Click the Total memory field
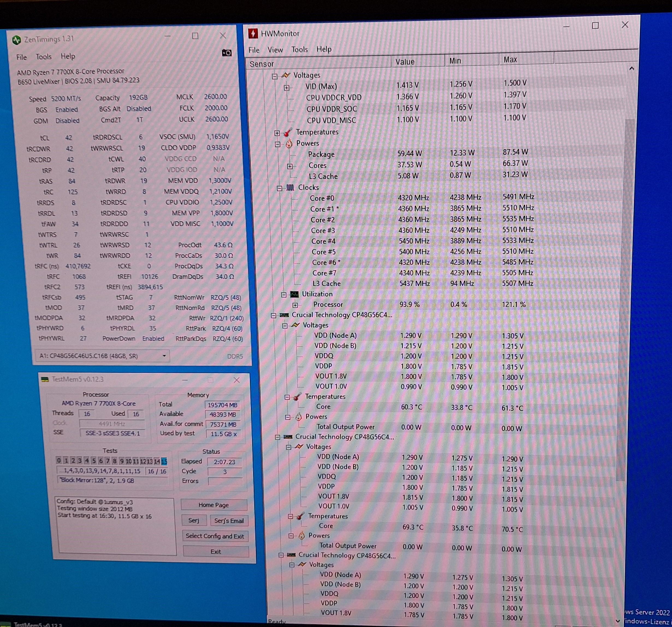Viewport: 672px width, 627px height. click(x=223, y=405)
